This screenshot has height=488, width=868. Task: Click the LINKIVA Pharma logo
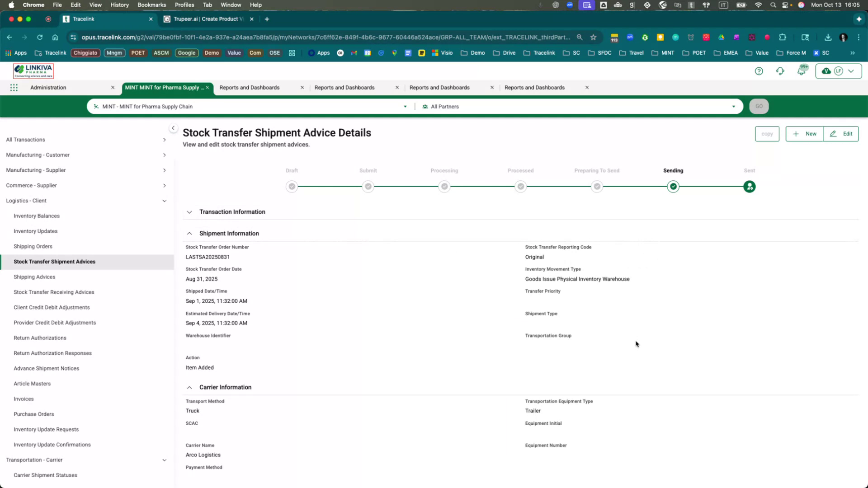(33, 70)
